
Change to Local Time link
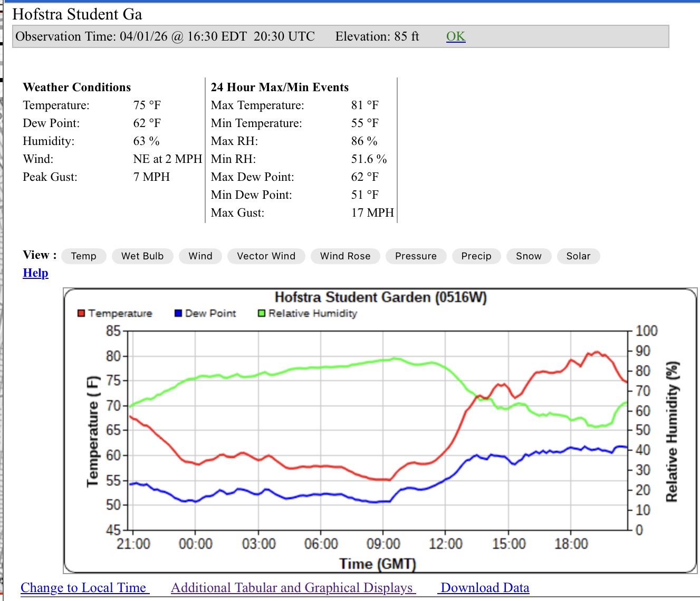(84, 588)
